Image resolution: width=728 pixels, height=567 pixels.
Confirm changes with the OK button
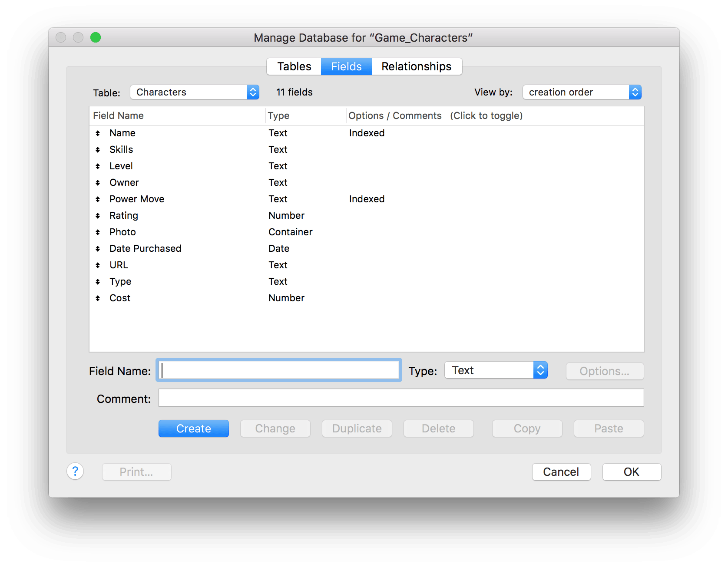631,472
